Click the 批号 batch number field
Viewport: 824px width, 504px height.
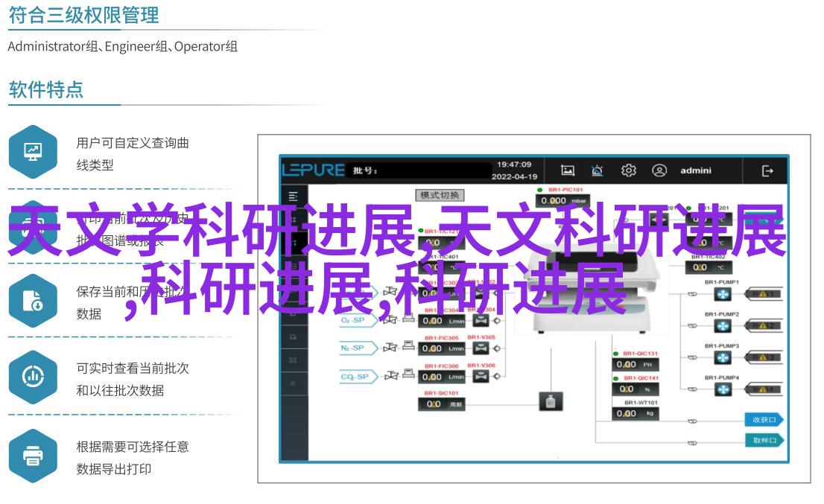[418, 170]
